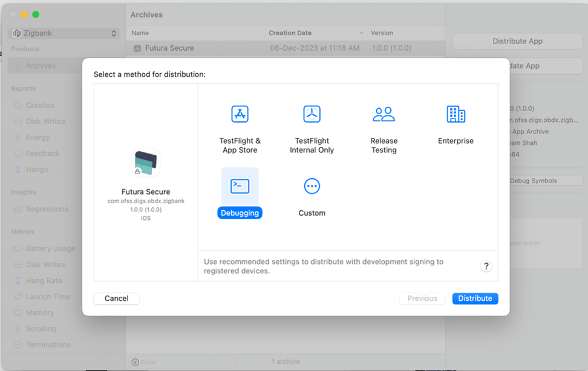Open the Zigbank project dropdown

click(x=64, y=33)
